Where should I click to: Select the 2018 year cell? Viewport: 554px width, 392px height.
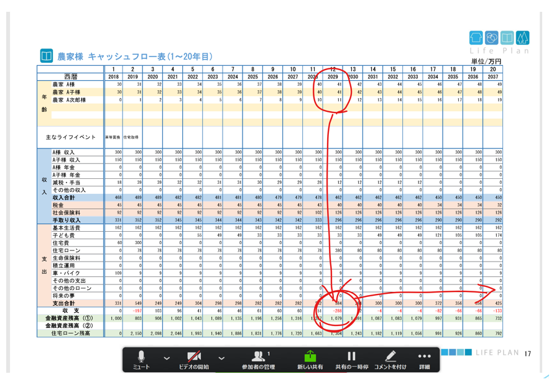(113, 76)
